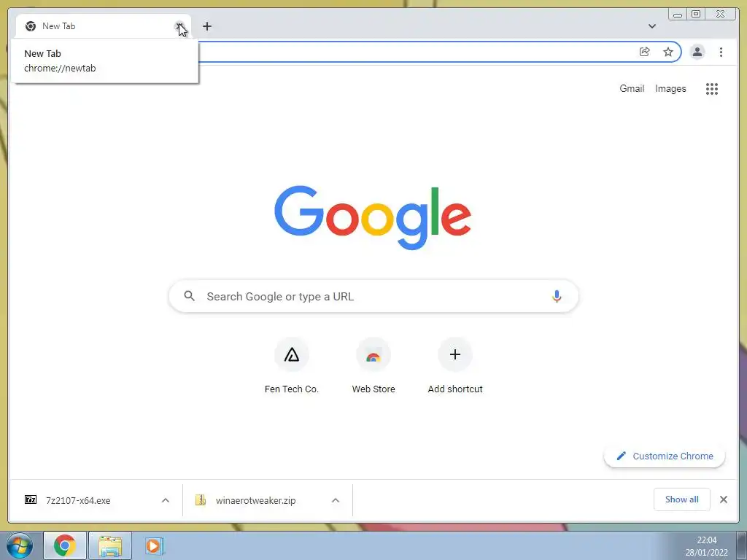Open Windows Media Player from taskbar

point(154,545)
